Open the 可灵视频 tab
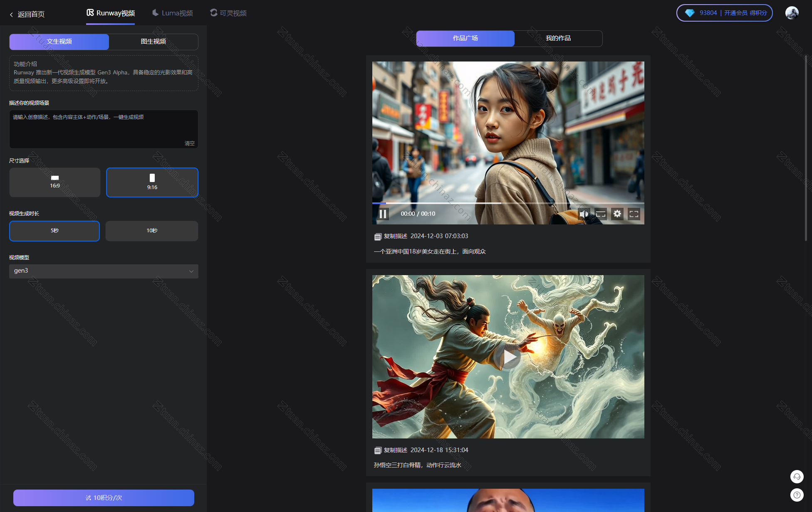The width and height of the screenshot is (812, 512). tap(228, 13)
